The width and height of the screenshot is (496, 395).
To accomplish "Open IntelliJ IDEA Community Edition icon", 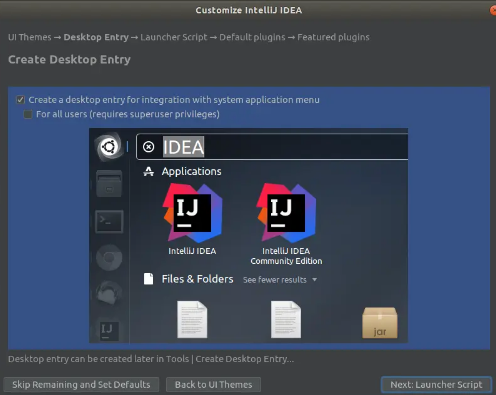I will (x=286, y=213).
